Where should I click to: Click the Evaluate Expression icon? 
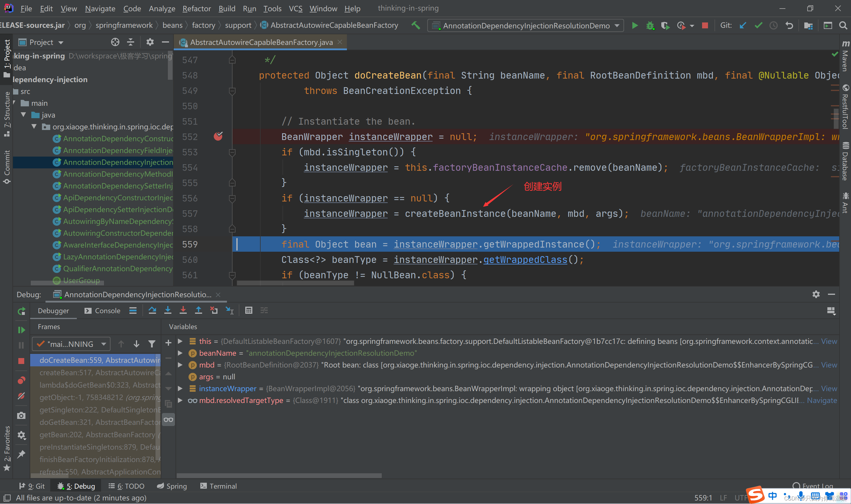tap(248, 310)
